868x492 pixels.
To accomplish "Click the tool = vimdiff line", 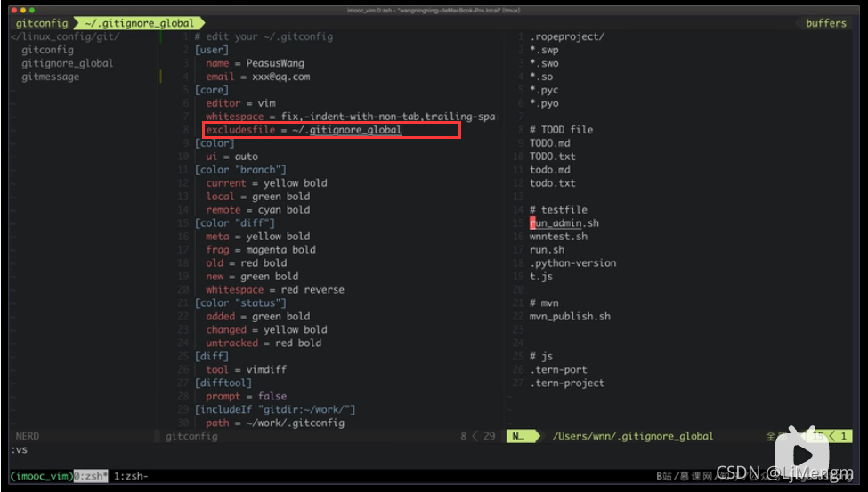I will pyautogui.click(x=246, y=369).
